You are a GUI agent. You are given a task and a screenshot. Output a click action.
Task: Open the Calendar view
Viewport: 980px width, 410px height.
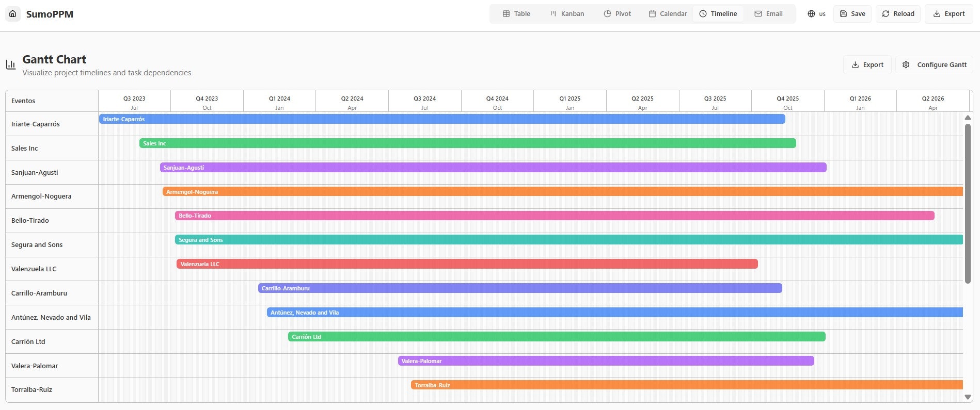(668, 14)
